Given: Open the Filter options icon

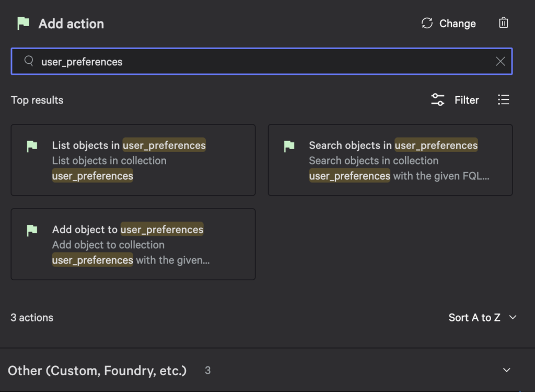Looking at the screenshot, I should tap(437, 99).
